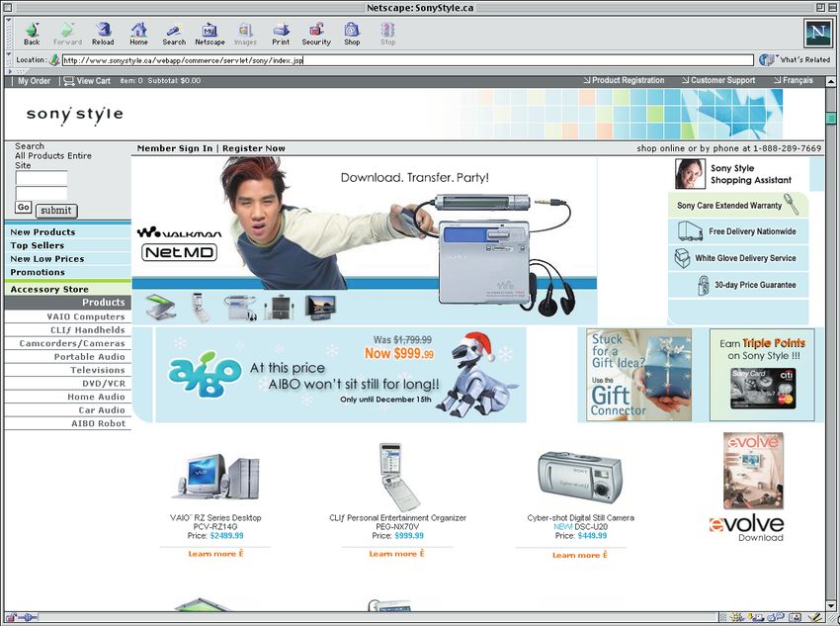Click the submit button
840x626 pixels.
pos(56,211)
